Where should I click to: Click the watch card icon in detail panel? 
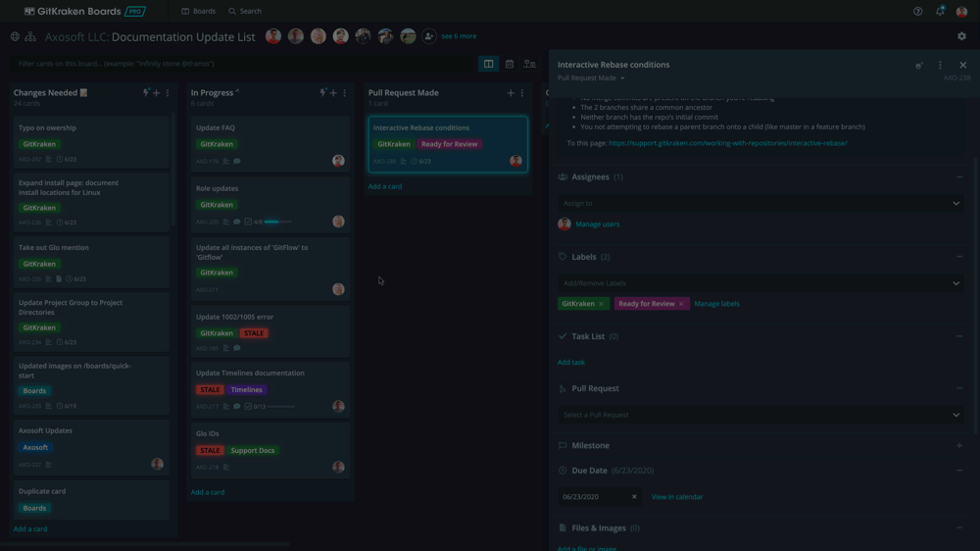[919, 65]
